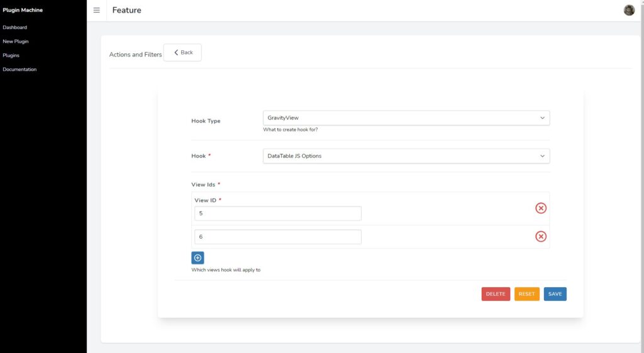Click the blue SAVE button
The height and width of the screenshot is (353, 644).
[555, 294]
